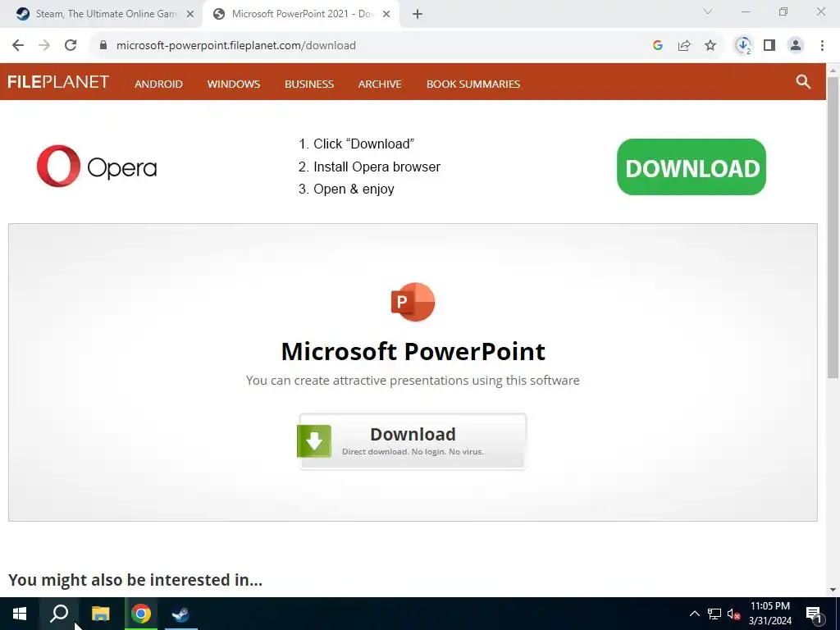Open the BOOK SUMMARIES menu item
The width and height of the screenshot is (840, 630).
[x=473, y=84]
